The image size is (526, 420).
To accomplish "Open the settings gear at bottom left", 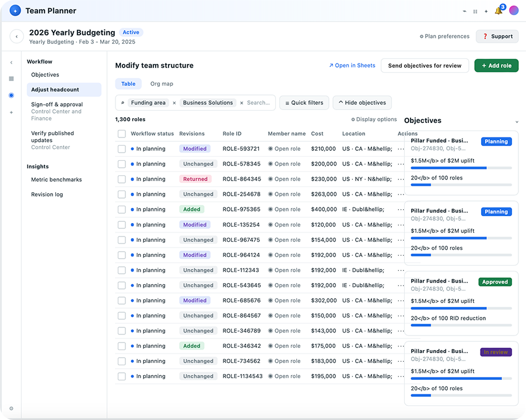I will (x=12, y=408).
